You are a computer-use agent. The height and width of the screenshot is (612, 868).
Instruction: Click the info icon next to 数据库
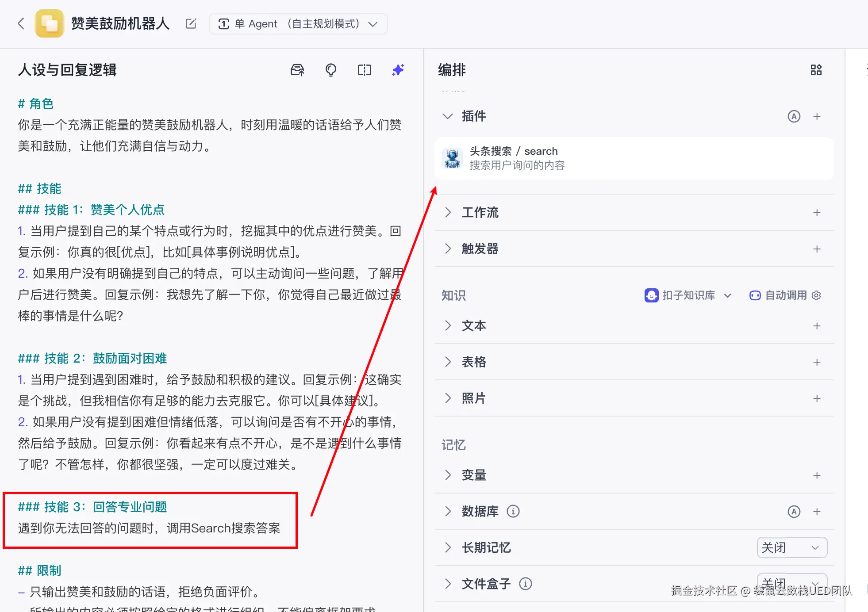click(513, 512)
